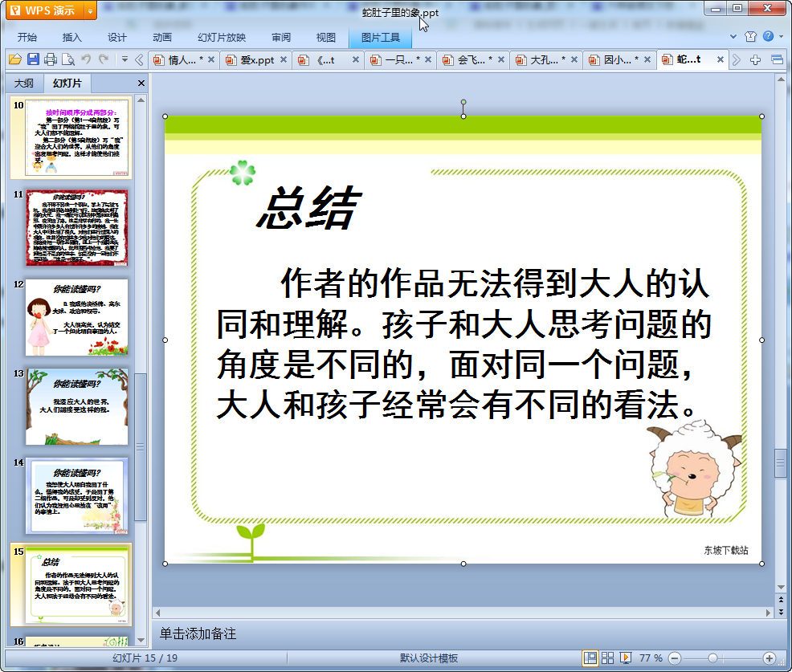Select slide 12 thumbnail
Image resolution: width=792 pixels, height=672 pixels.
pos(77,317)
